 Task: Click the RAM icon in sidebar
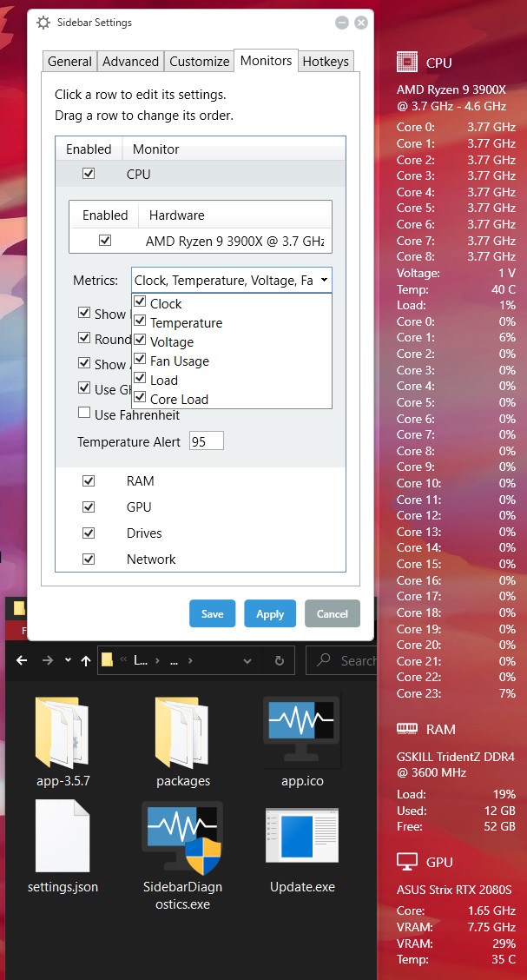click(407, 729)
